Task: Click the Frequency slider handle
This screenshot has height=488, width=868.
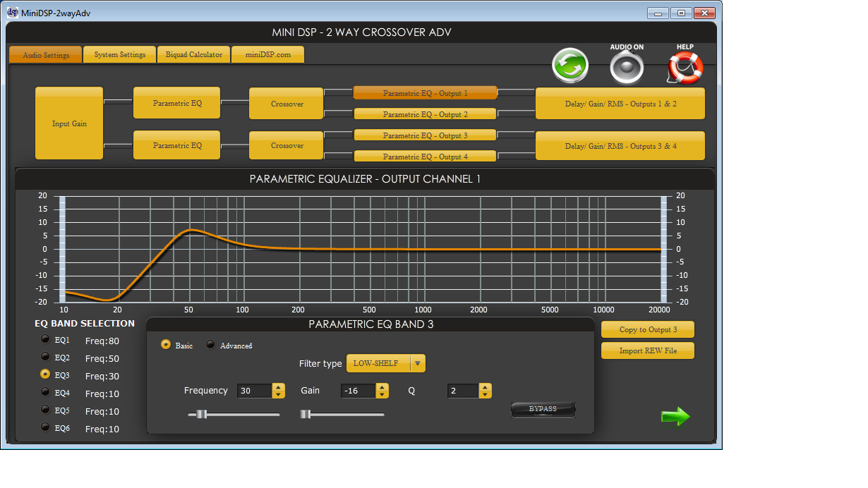Action: (202, 414)
